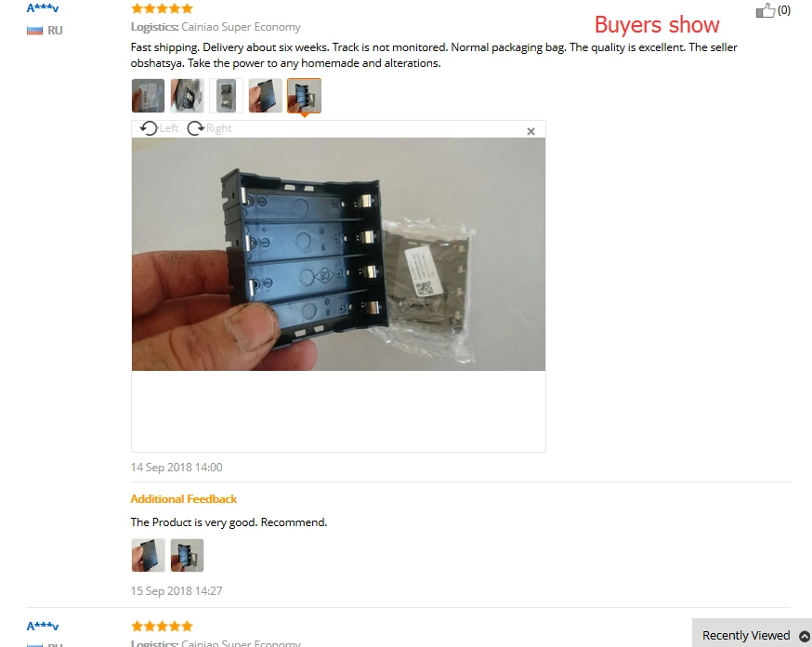The width and height of the screenshot is (812, 647).
Task: Select the highlighted fifth review thumbnail
Action: tap(304, 96)
